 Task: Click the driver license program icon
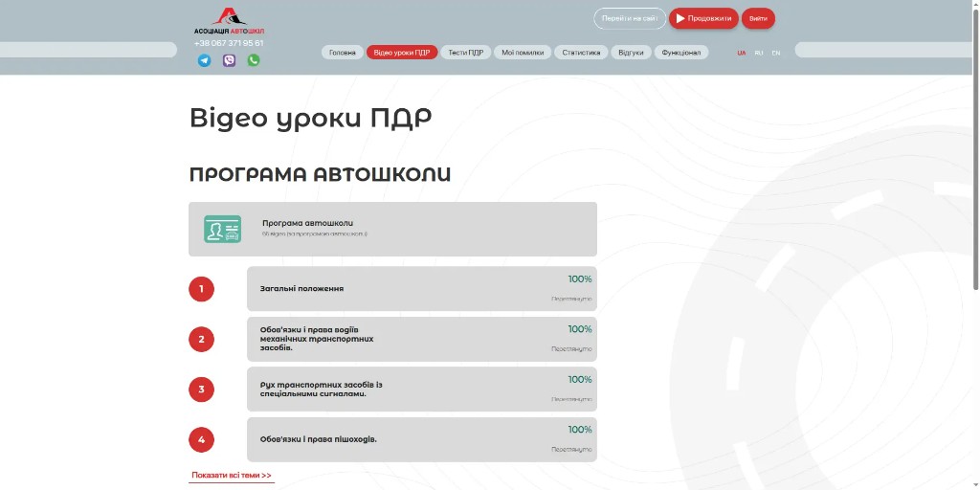coord(222,229)
